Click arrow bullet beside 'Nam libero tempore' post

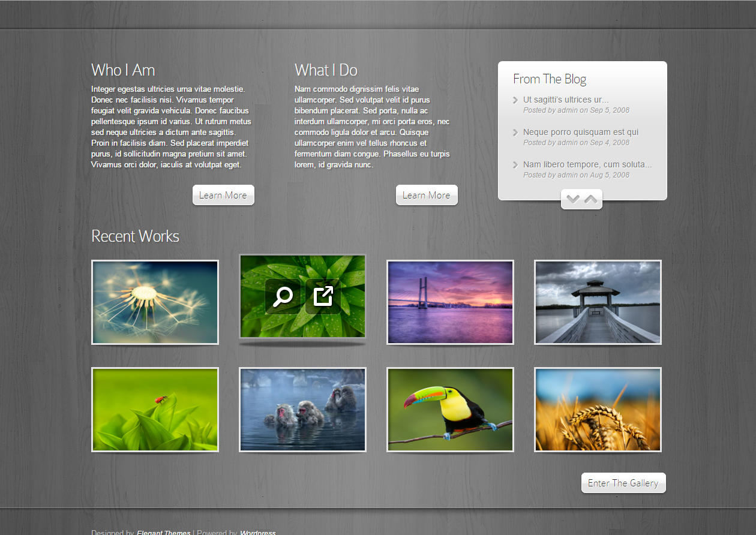pos(515,165)
